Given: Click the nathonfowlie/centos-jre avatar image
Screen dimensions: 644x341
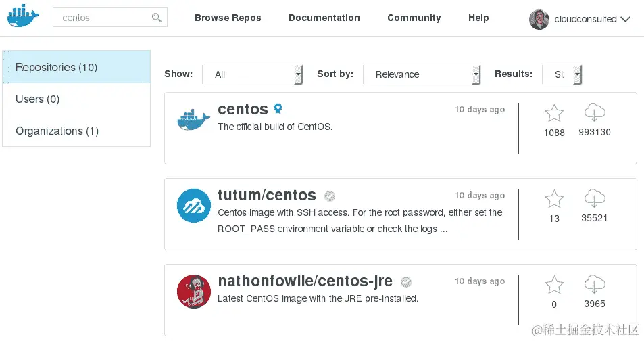Looking at the screenshot, I should (x=194, y=292).
